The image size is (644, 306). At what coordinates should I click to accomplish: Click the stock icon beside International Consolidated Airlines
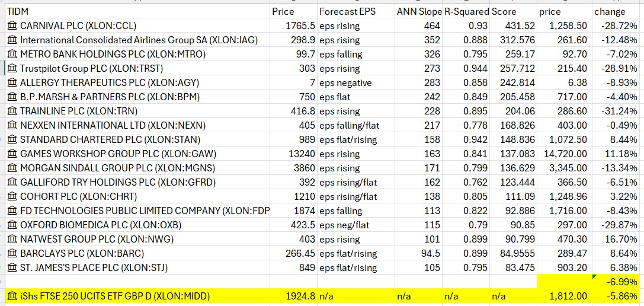(x=12, y=40)
